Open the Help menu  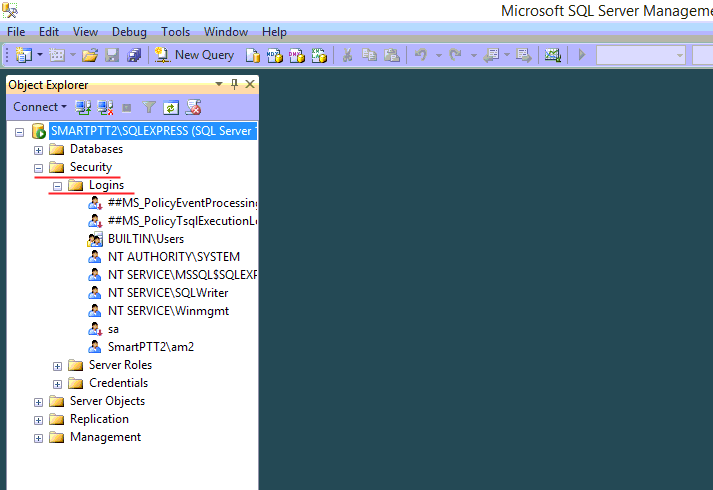click(274, 32)
